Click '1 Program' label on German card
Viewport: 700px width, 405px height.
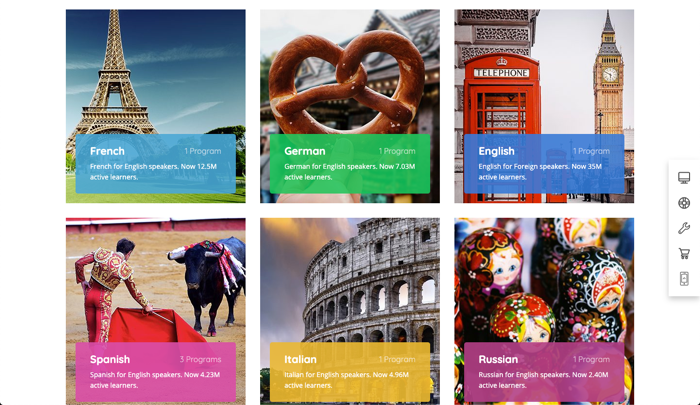(397, 151)
